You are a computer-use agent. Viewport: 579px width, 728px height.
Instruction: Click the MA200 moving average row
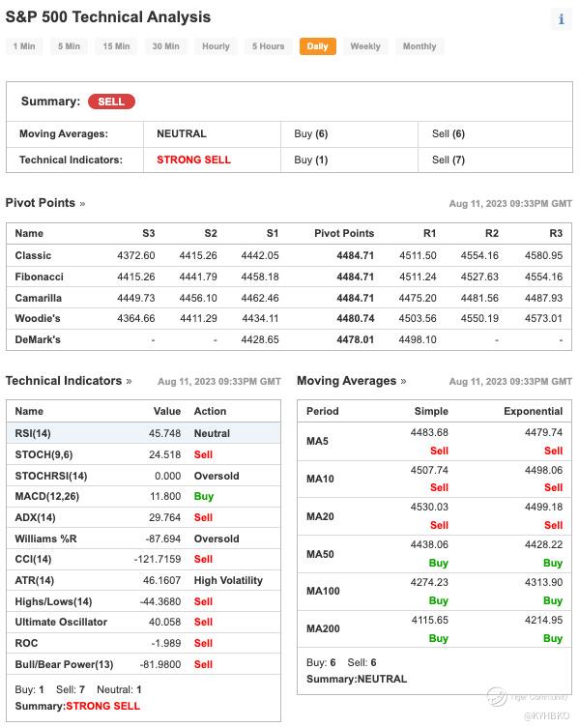pos(434,628)
